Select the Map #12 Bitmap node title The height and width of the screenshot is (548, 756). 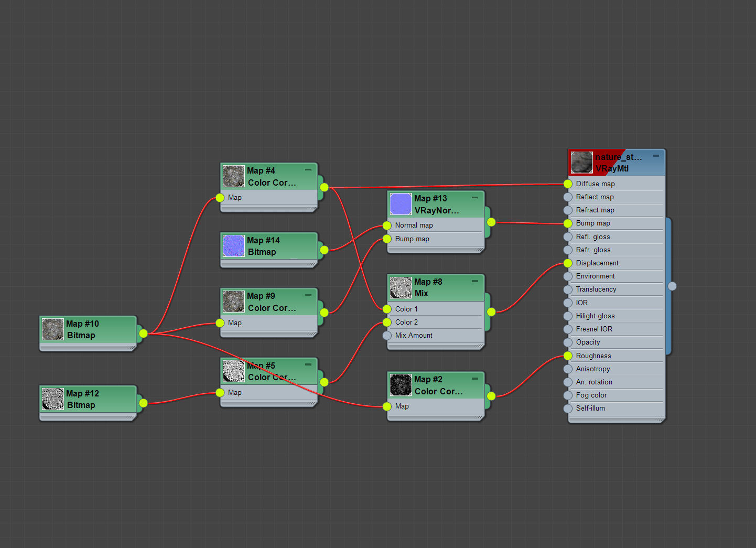(x=82, y=399)
